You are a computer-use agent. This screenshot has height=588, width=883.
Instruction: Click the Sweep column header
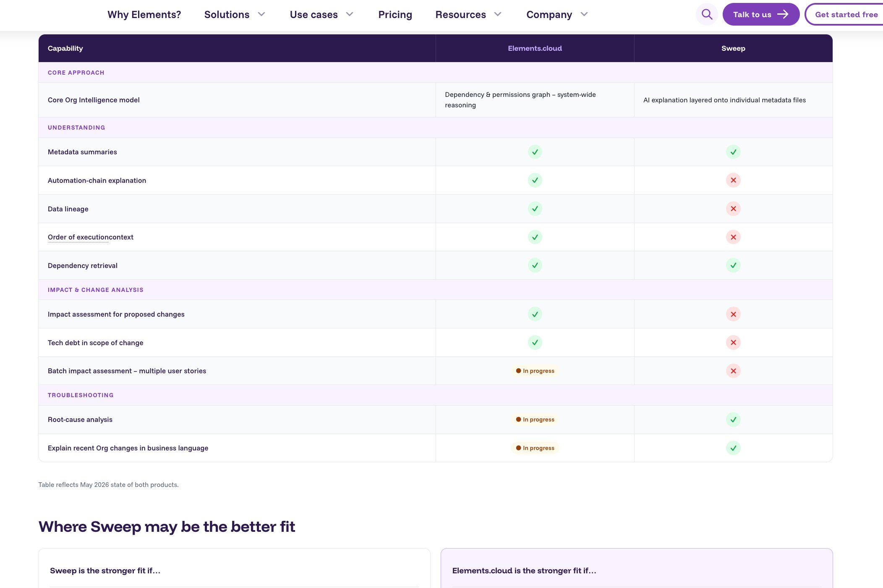[733, 48]
